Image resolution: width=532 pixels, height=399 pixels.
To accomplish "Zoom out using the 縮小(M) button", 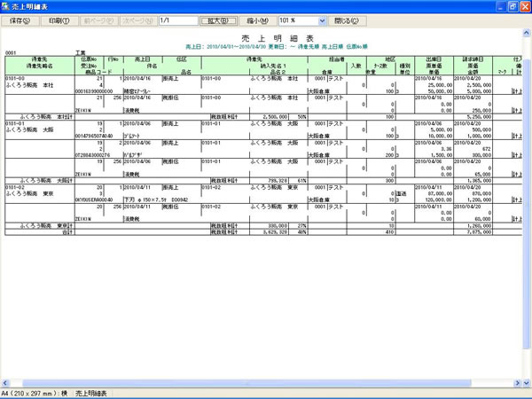I will [257, 21].
